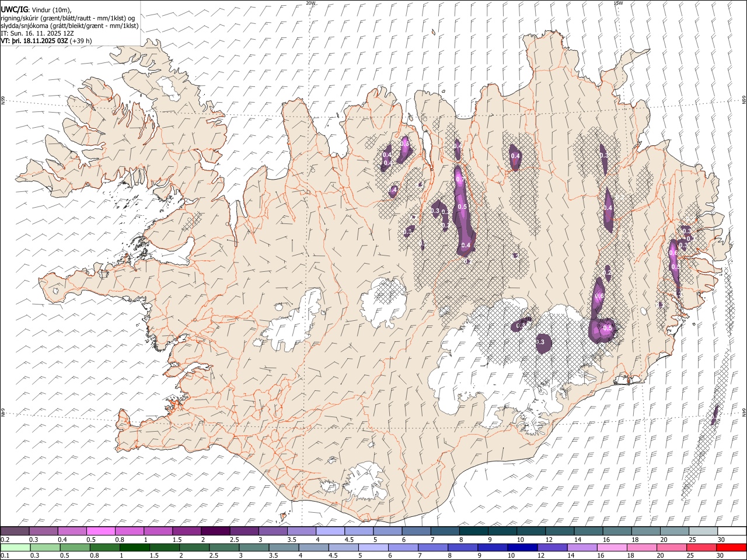Click the 0.1 label in the bottom legend
The width and height of the screenshot is (747, 560).
point(4,556)
